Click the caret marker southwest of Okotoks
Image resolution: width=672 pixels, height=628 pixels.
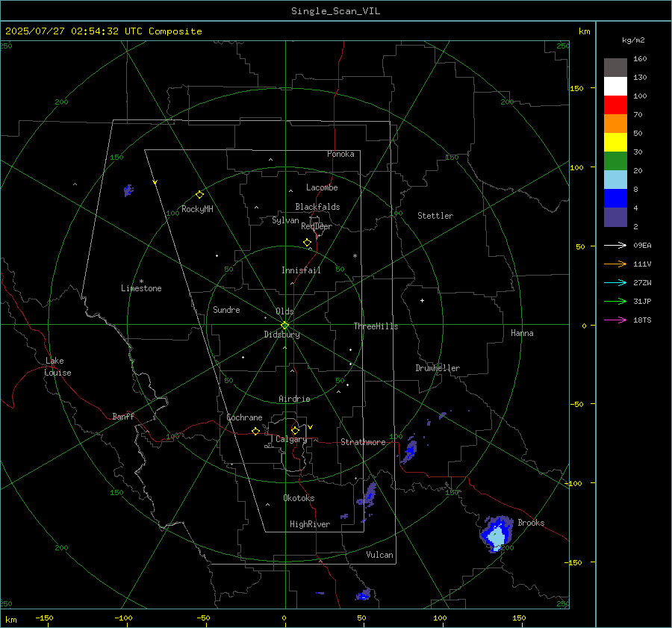pos(267,505)
